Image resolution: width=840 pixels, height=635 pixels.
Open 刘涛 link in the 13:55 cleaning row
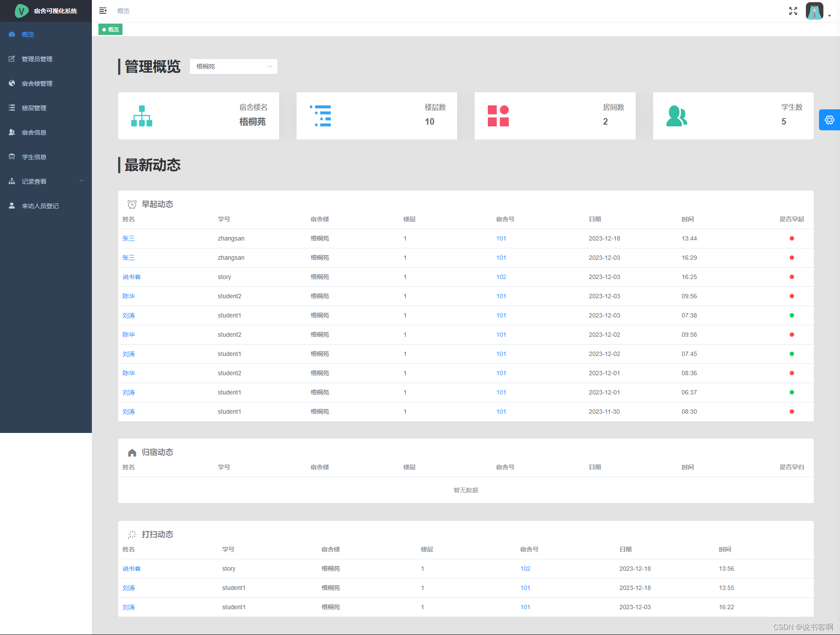pyautogui.click(x=129, y=588)
